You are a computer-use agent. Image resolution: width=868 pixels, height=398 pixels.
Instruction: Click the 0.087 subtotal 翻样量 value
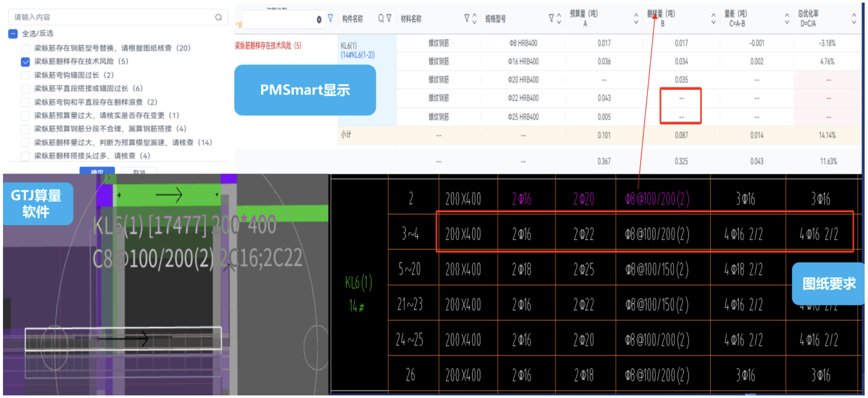681,136
